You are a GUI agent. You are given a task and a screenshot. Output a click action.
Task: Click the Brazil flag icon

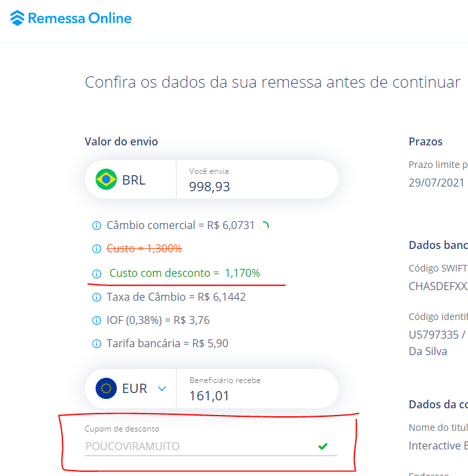(x=106, y=179)
